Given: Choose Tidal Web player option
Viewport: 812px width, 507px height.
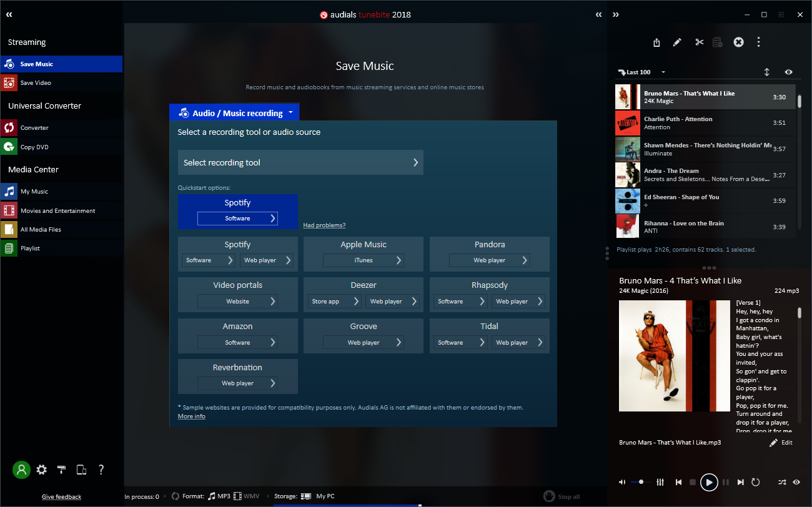Looking at the screenshot, I should (518, 343).
